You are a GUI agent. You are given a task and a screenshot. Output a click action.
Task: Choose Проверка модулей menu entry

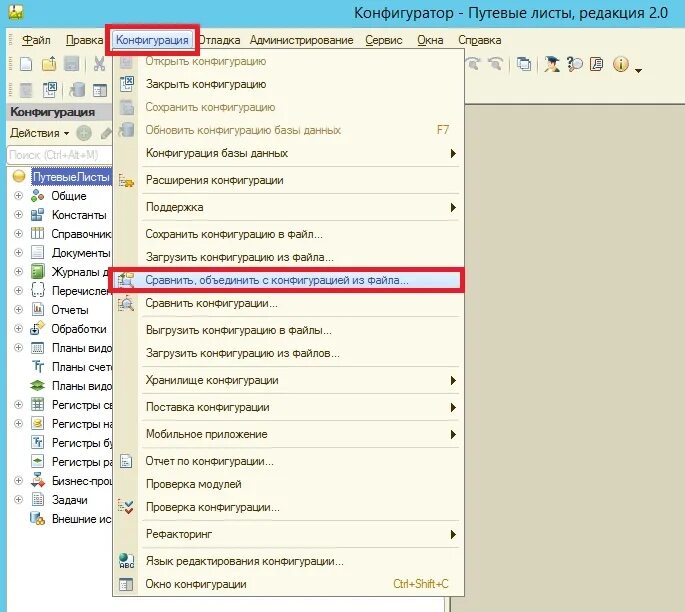pos(286,484)
